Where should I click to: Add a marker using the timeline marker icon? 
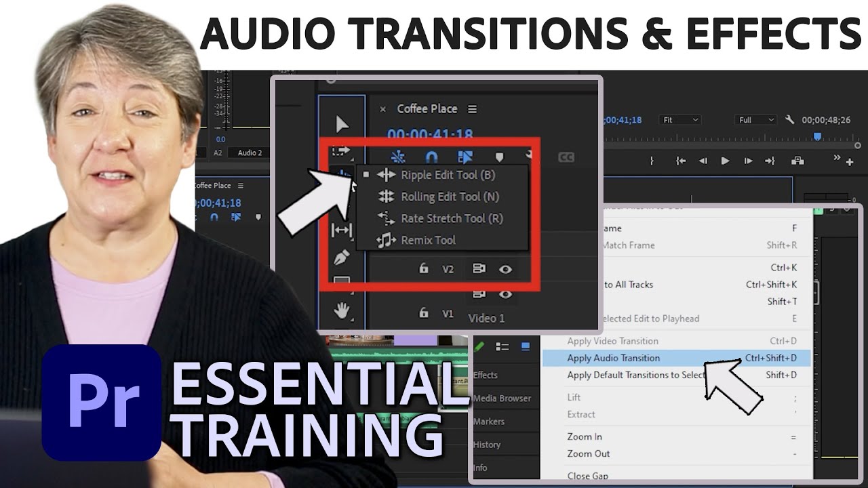pos(500,157)
